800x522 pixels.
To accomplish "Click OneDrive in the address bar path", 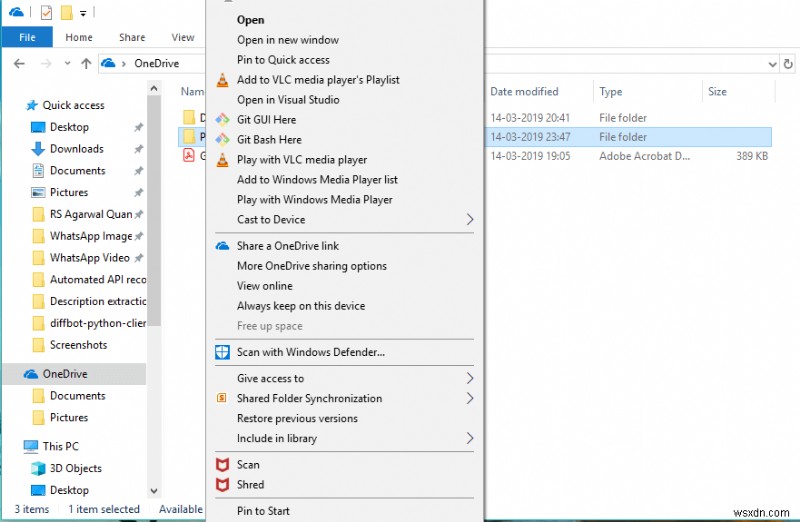I will 156,63.
